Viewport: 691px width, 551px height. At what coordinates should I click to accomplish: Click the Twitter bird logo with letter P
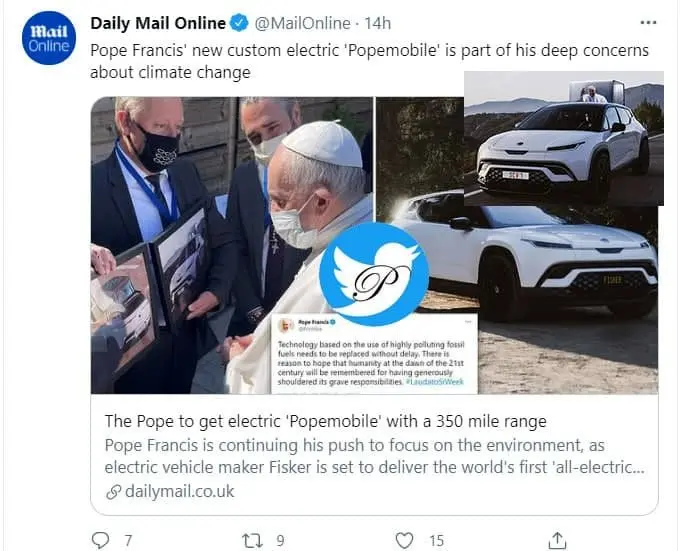373,275
